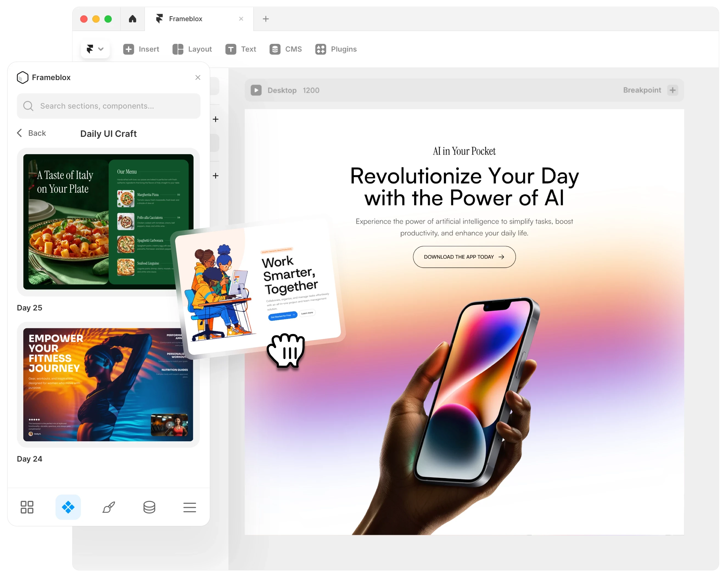723x588 pixels.
Task: Switch to the Frameblox tab
Action: coord(185,19)
